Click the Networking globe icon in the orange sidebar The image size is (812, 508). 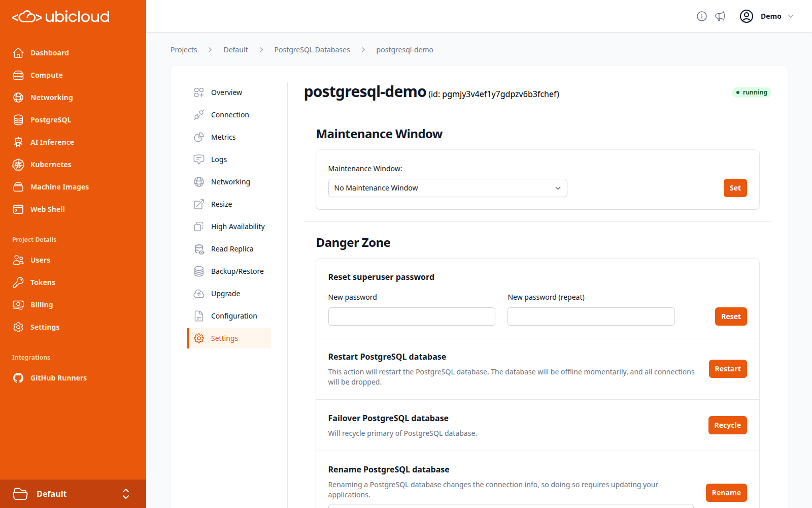tap(18, 98)
